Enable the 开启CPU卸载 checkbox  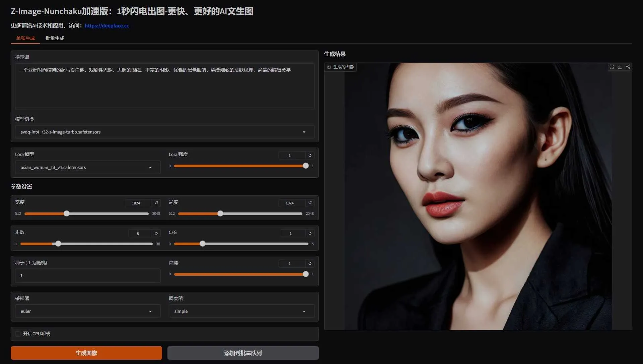point(18,334)
